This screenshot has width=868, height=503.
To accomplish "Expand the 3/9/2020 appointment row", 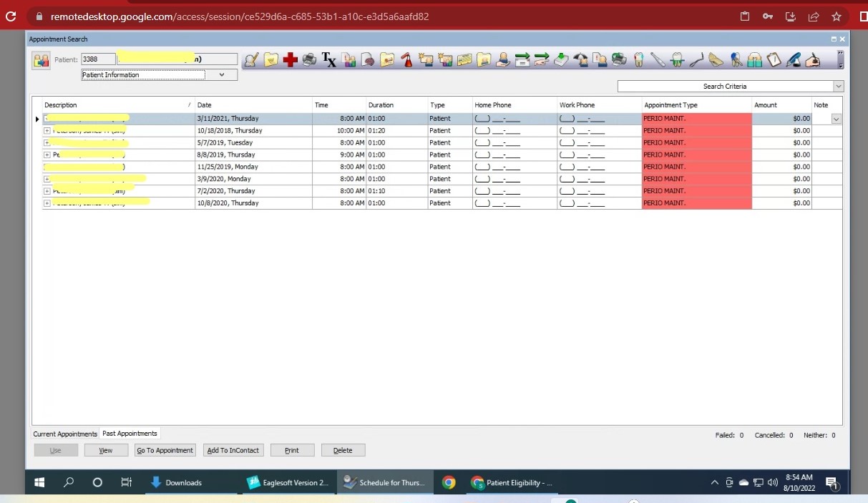I will [47, 179].
